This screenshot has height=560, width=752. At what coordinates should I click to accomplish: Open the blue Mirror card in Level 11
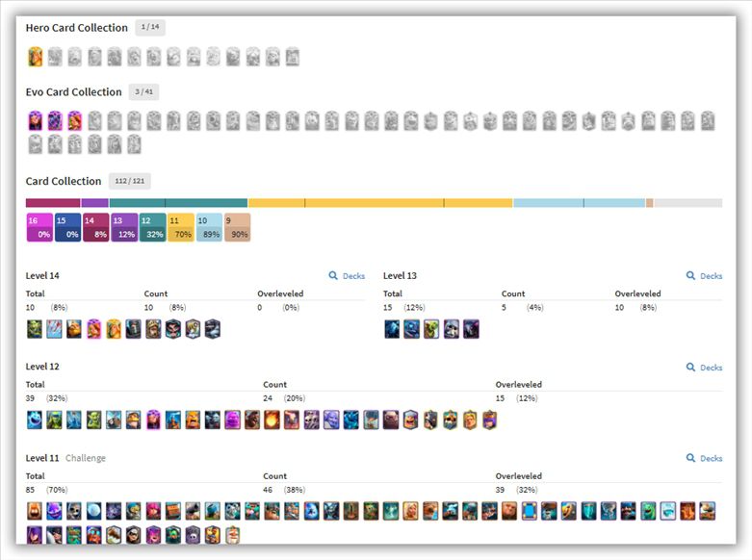(x=530, y=511)
